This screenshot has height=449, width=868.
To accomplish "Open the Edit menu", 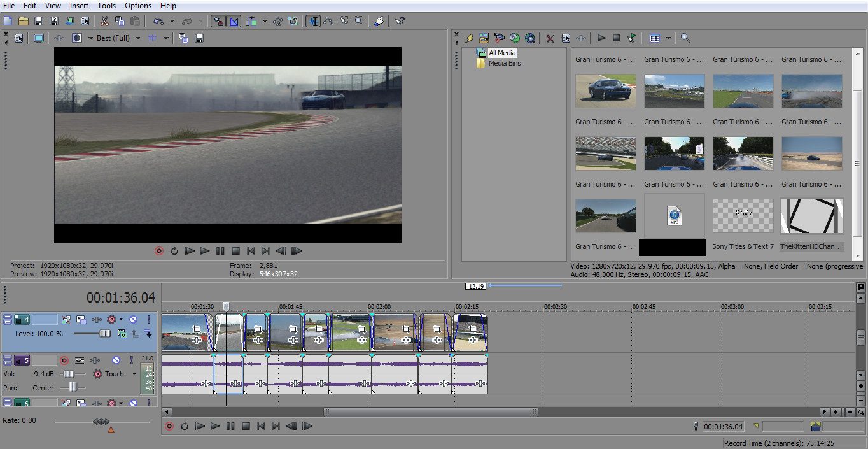I will (x=30, y=6).
